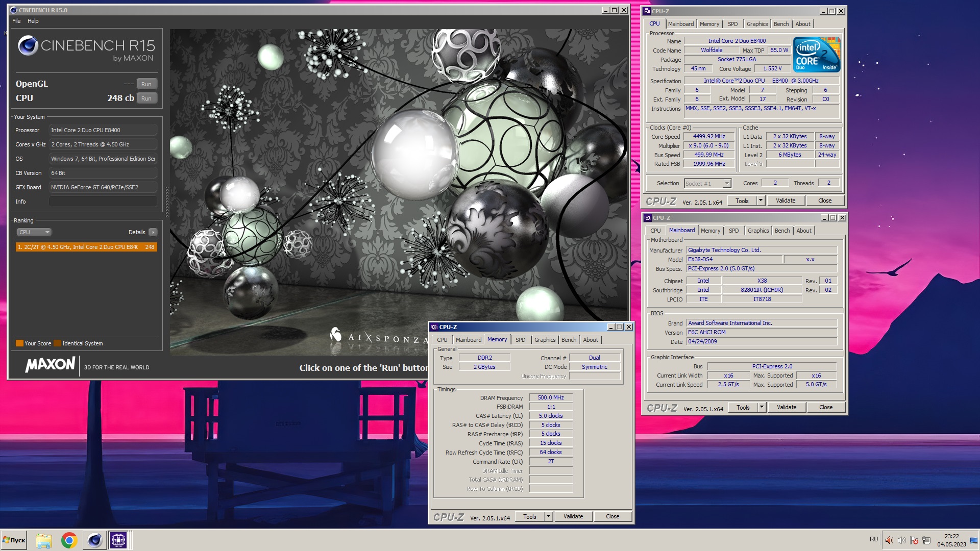Expand Tools arrow in Memory CPU-Z window
The height and width of the screenshot is (551, 980).
(548, 516)
